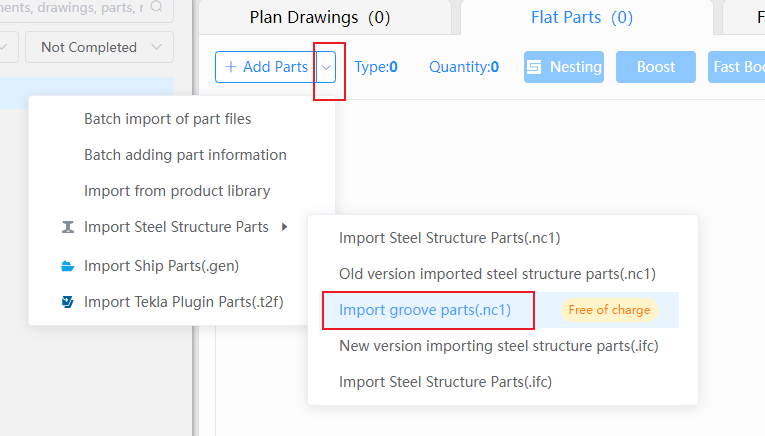Click the search magnifier icon
This screenshot has height=436, width=765.
pyautogui.click(x=156, y=6)
